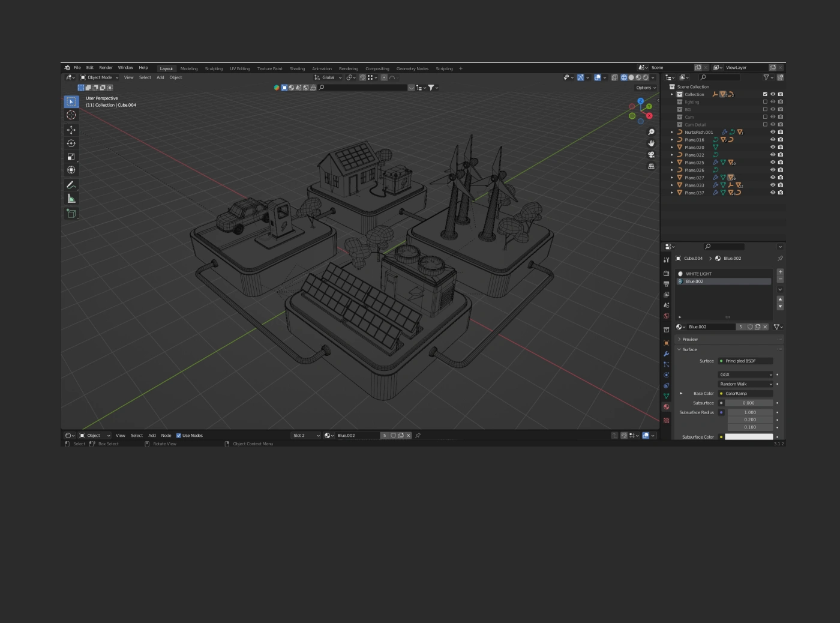Click the viewport Options button
This screenshot has width=840, height=623.
tap(646, 88)
